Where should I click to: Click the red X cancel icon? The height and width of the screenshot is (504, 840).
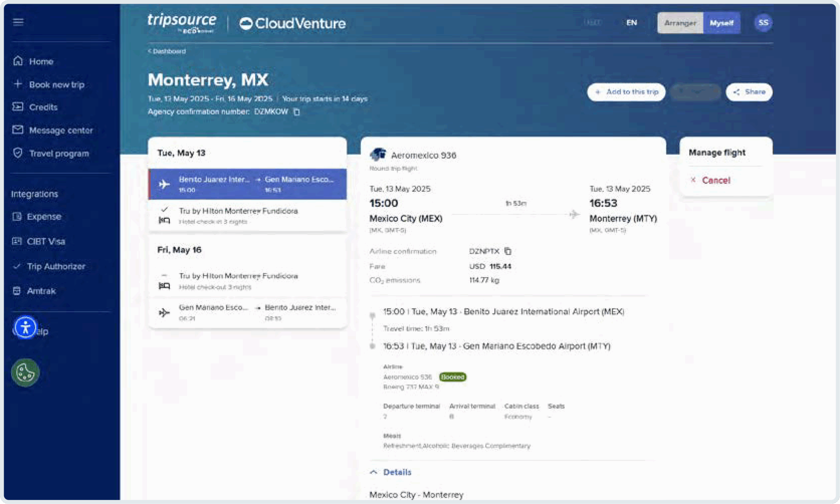pyautogui.click(x=693, y=180)
